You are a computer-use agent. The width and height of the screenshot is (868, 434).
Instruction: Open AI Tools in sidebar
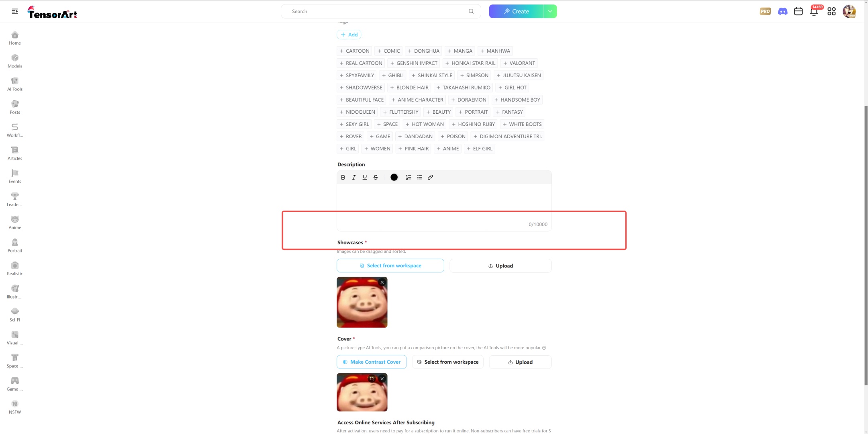point(15,84)
